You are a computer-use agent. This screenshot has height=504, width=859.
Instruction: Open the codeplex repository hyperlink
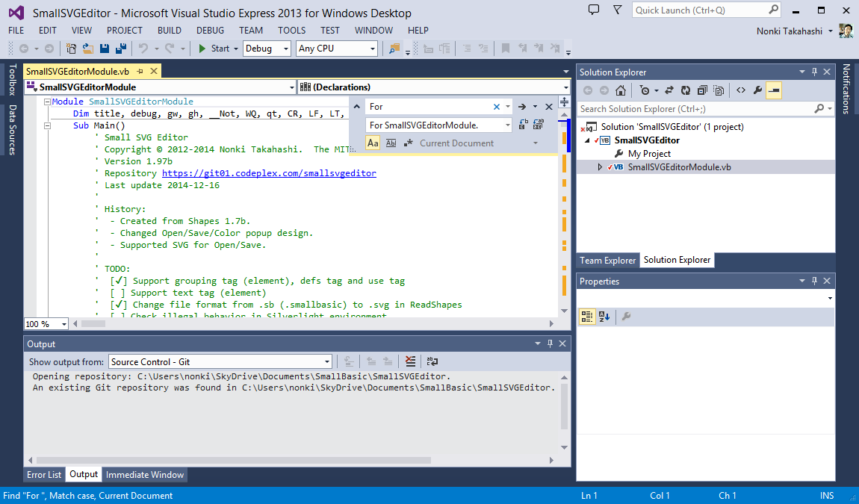[x=269, y=173]
